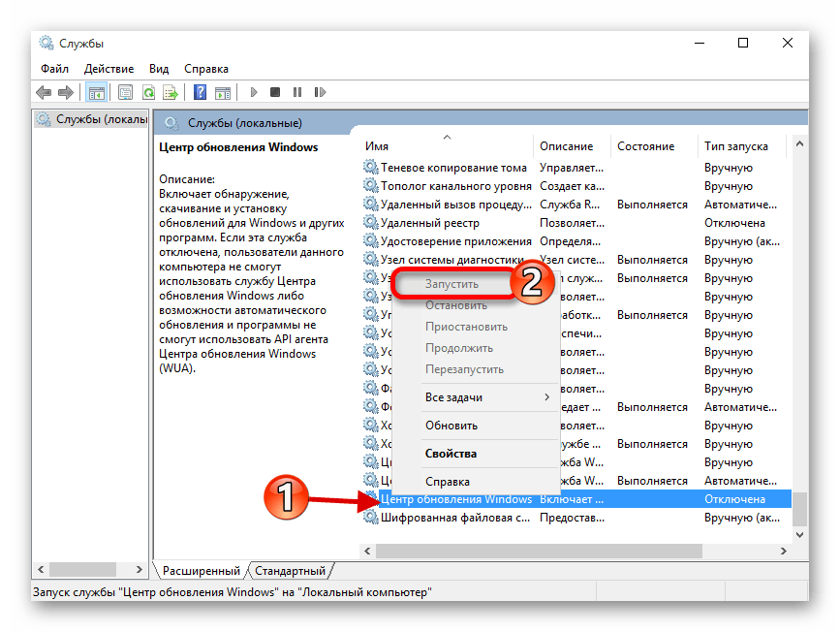Click the Back arrow toolbar icon
840x632 pixels.
[x=44, y=92]
